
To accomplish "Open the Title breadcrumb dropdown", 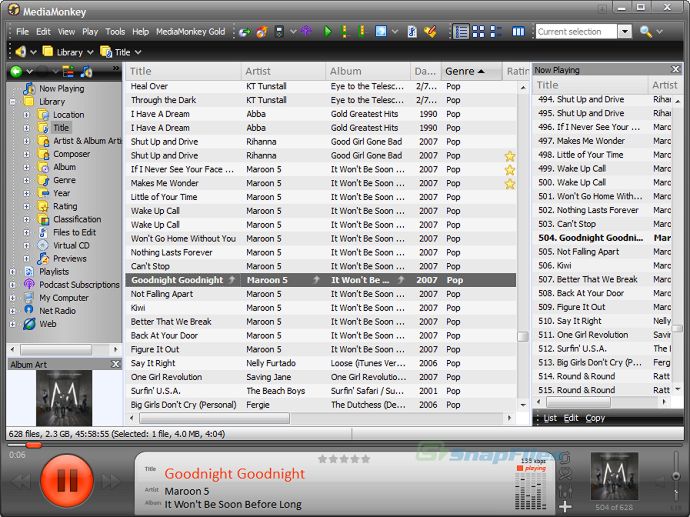I will tap(138, 52).
